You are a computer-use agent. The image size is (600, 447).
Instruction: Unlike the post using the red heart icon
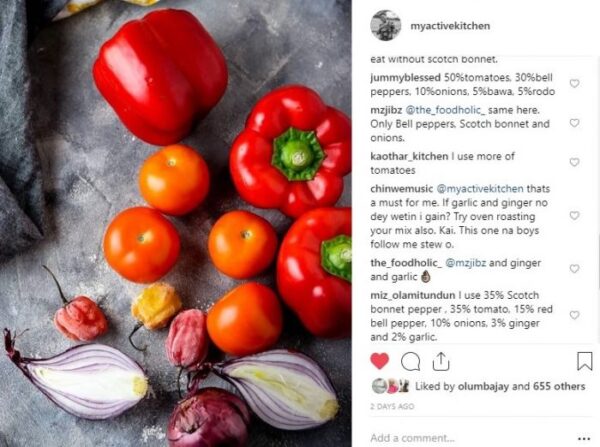[x=380, y=361]
